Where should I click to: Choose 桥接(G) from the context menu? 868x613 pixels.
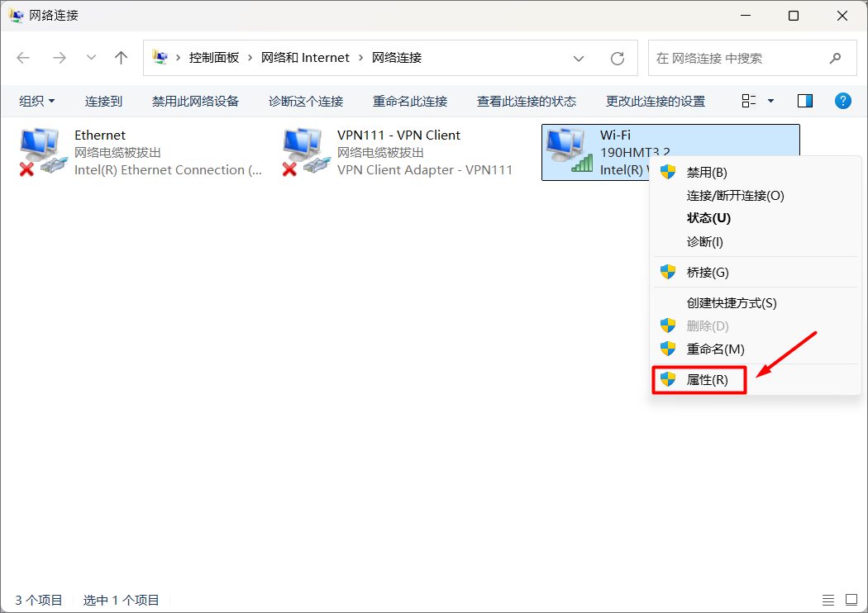[x=755, y=272]
